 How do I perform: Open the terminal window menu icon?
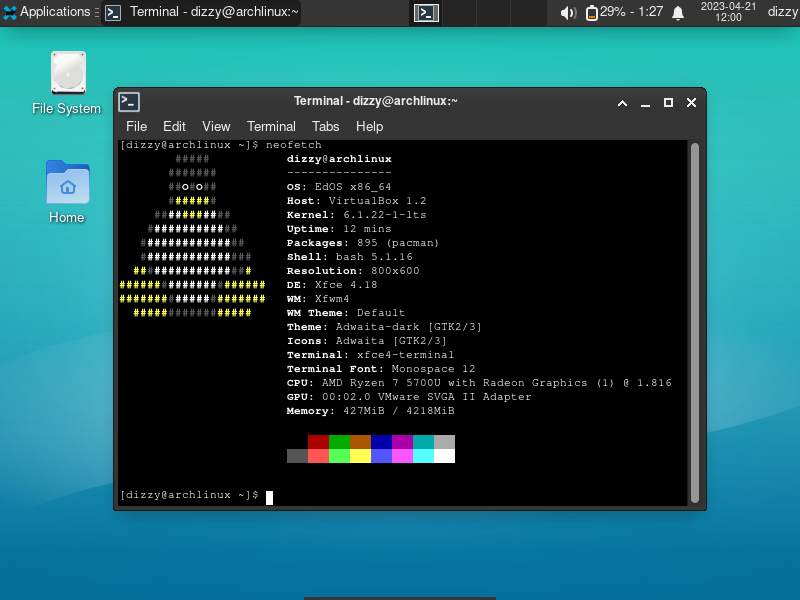[129, 102]
